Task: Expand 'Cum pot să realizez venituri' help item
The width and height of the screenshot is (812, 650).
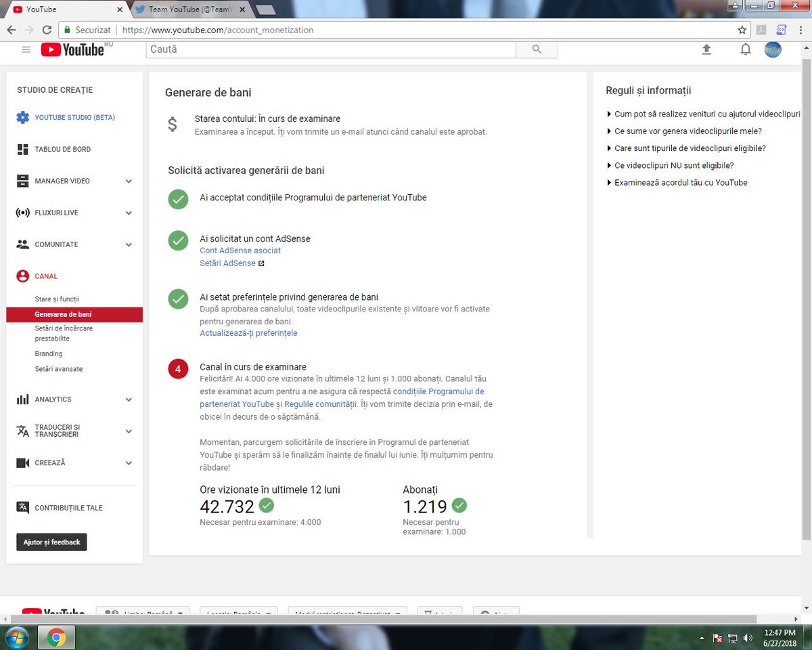Action: (x=703, y=114)
